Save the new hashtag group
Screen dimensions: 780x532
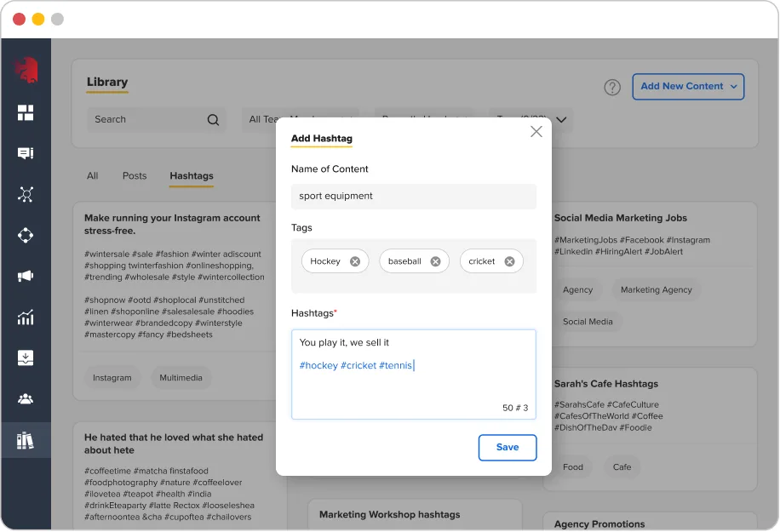[x=508, y=448]
